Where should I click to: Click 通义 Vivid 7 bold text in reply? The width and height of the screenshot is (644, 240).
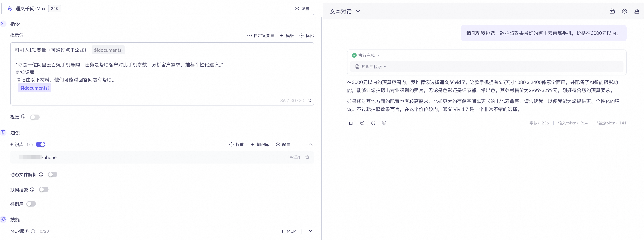452,82
